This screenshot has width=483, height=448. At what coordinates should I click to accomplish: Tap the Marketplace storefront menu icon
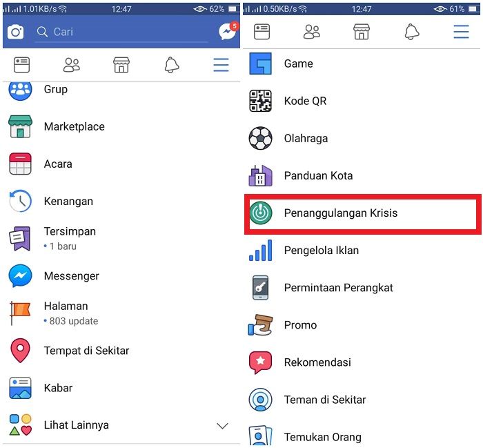[20, 126]
